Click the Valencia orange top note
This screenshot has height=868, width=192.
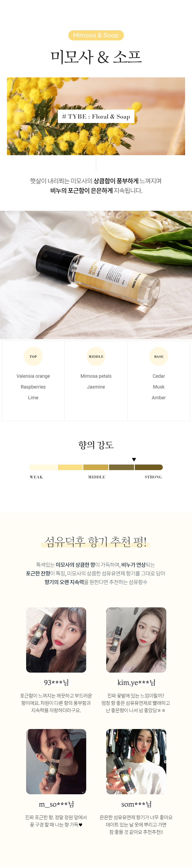point(33,376)
